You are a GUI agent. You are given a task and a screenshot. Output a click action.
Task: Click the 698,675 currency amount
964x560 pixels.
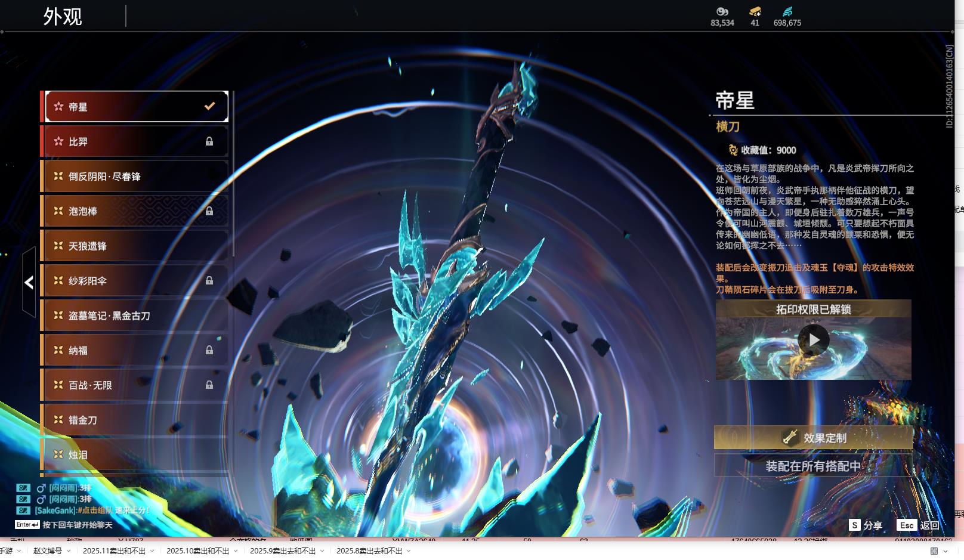coord(787,23)
